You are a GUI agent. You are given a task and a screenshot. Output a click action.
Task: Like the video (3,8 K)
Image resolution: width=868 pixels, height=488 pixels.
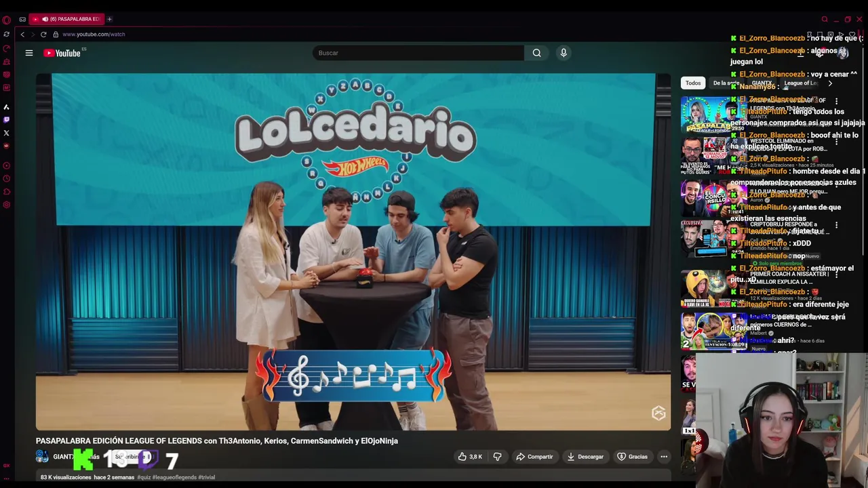pos(470,457)
